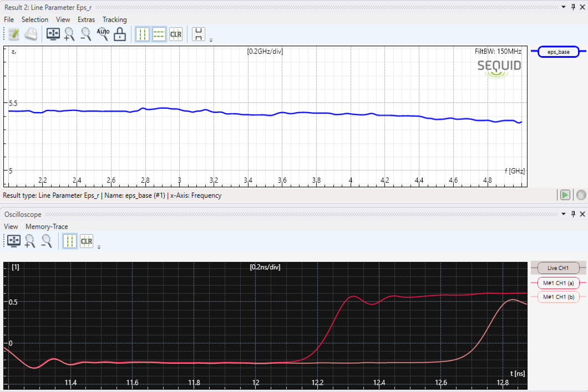Open Result 2 panel window position dropdown

(x=564, y=7)
